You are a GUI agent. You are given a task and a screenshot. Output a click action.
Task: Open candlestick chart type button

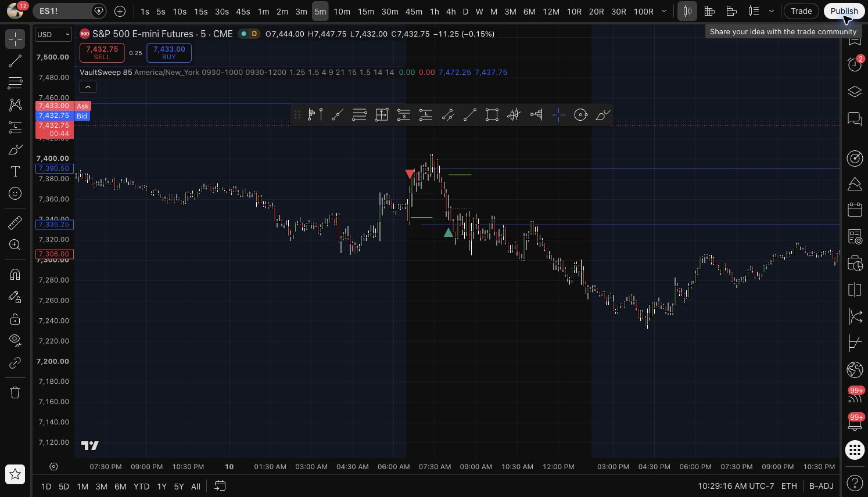tap(687, 11)
